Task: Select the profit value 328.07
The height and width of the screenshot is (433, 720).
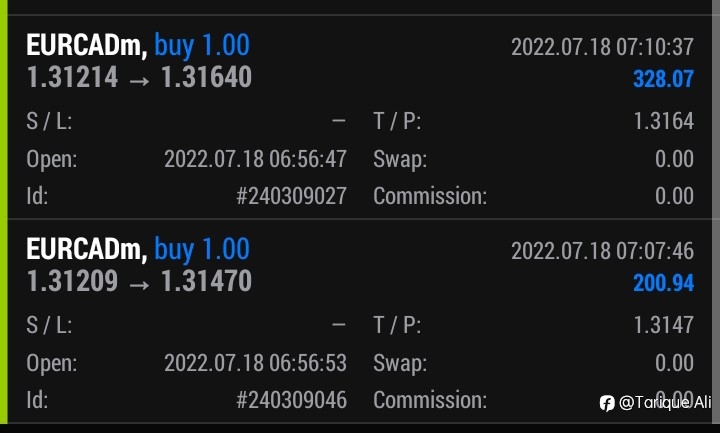Action: point(663,79)
